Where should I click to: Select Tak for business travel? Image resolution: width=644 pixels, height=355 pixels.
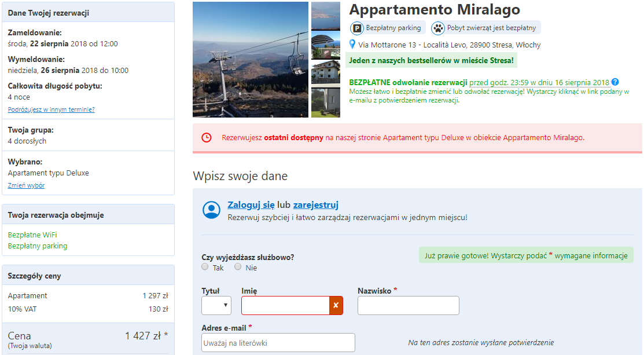point(205,266)
